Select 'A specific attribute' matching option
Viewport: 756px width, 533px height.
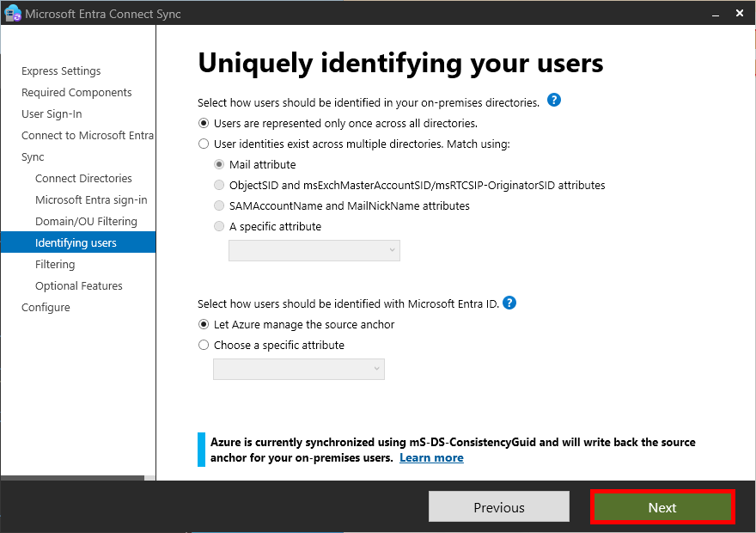219,226
